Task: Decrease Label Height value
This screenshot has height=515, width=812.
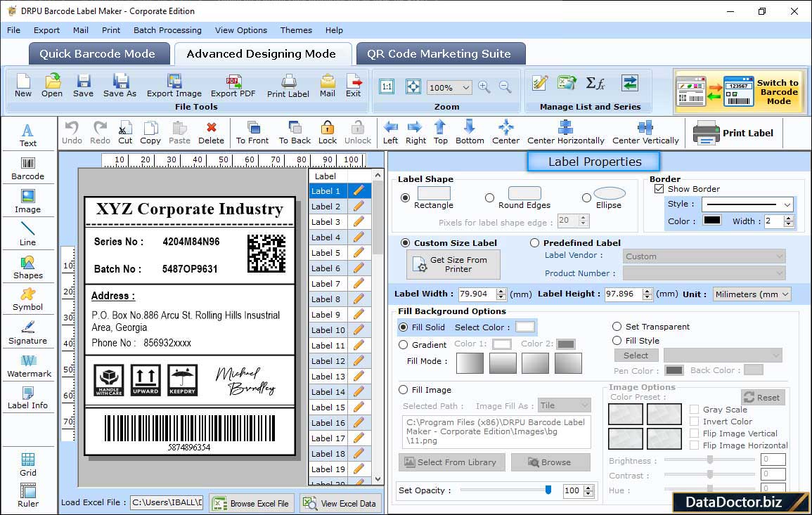Action: click(x=647, y=297)
